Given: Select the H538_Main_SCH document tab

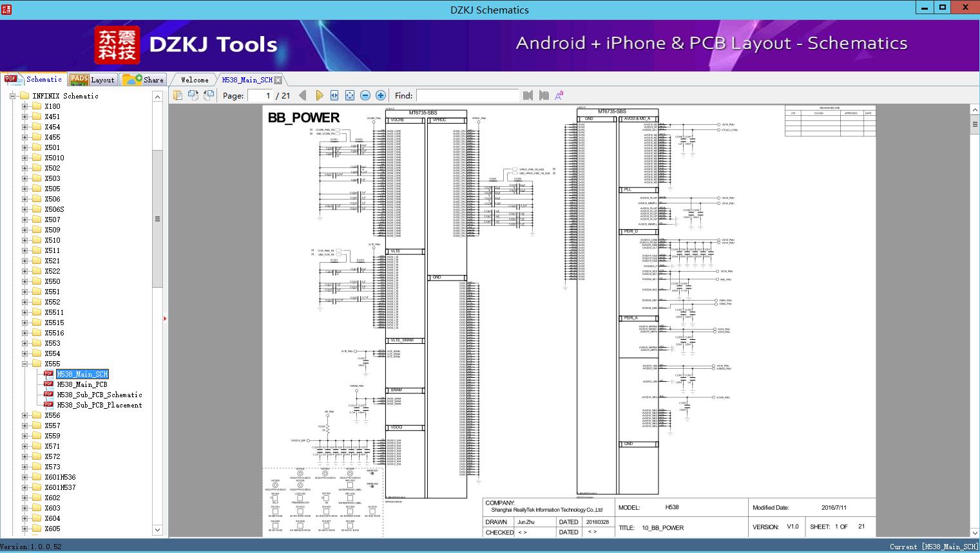Looking at the screenshot, I should 247,80.
